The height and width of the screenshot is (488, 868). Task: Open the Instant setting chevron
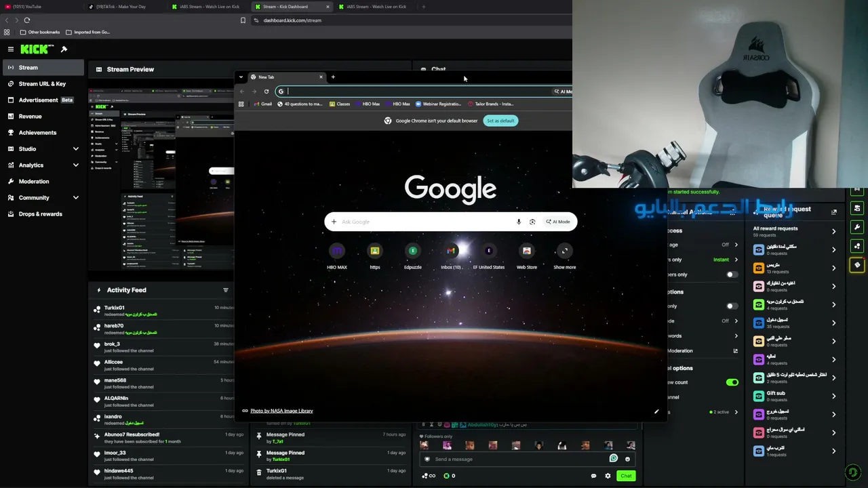pos(736,260)
